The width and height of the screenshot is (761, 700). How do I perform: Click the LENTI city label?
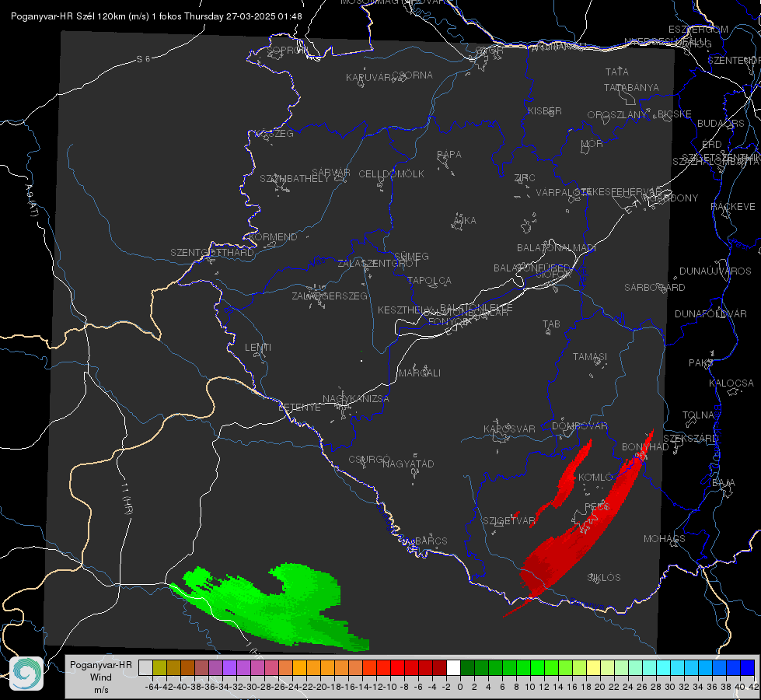point(258,348)
